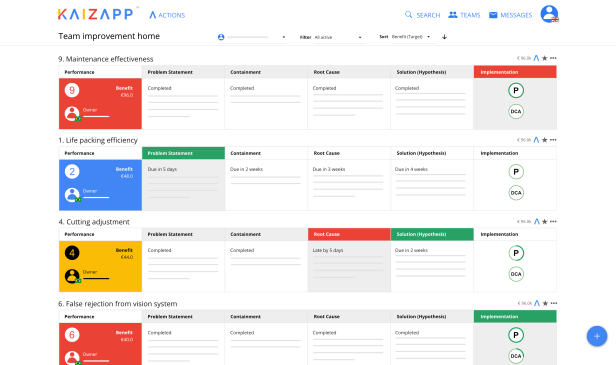The height and width of the screenshot is (365, 616).
Task: Click the user icon beside the selector
Action: coord(221,37)
